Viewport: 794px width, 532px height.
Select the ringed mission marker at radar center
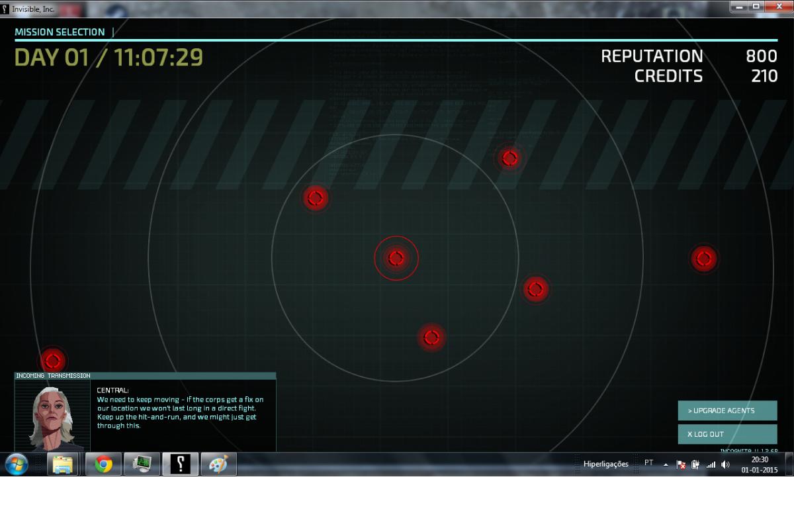click(396, 258)
